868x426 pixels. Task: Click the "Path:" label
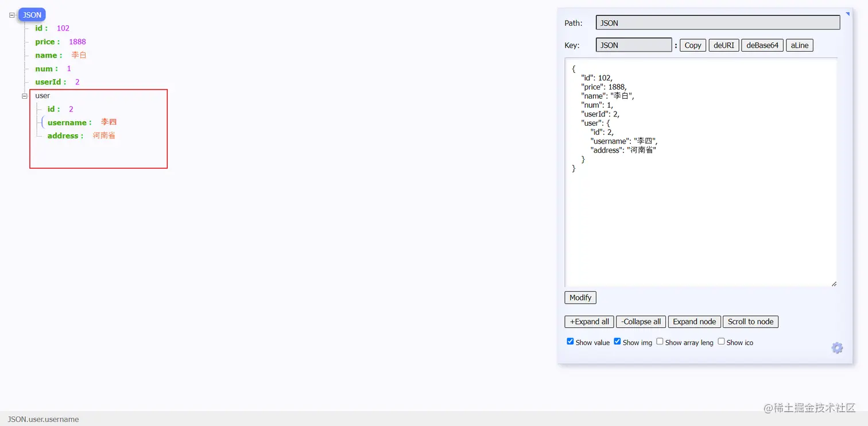click(x=573, y=23)
